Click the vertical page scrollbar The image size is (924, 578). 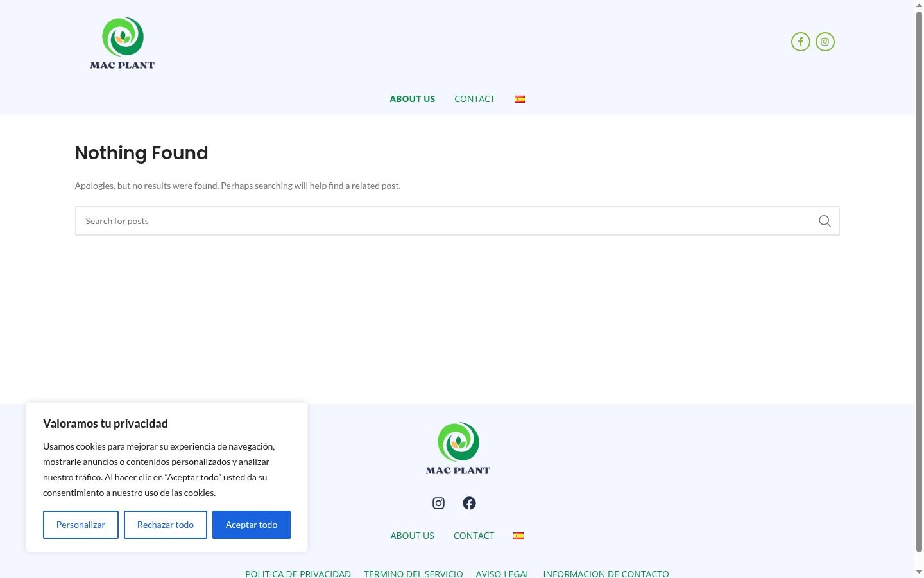(919, 283)
